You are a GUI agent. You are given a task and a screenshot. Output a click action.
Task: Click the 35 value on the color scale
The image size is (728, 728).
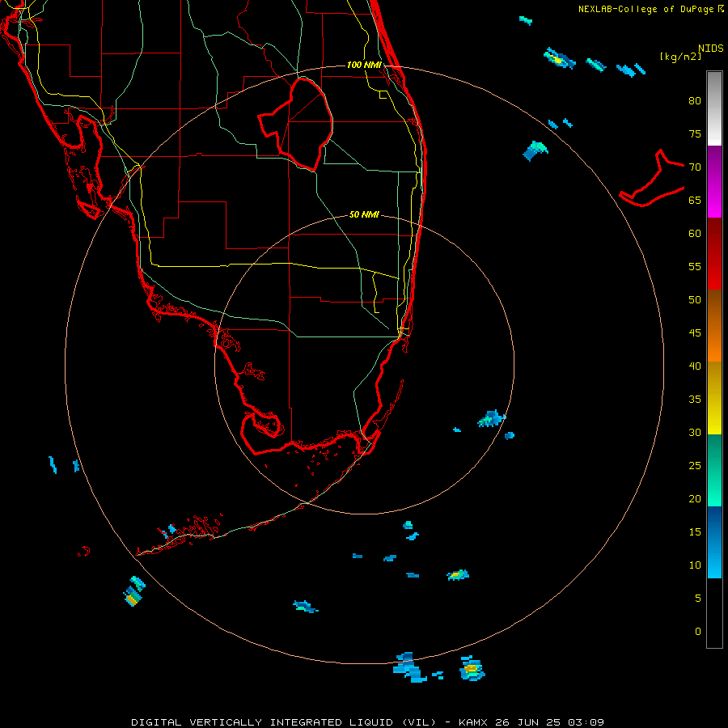click(x=695, y=400)
